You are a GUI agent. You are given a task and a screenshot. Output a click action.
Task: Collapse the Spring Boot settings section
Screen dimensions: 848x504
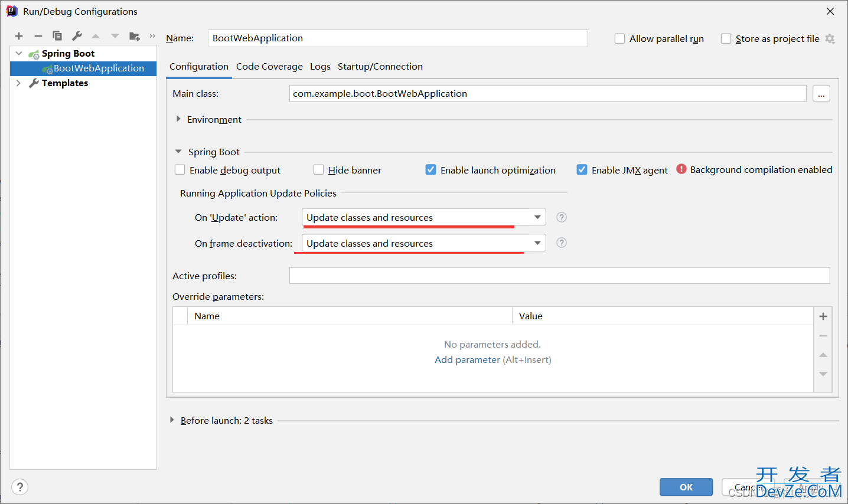coord(178,152)
